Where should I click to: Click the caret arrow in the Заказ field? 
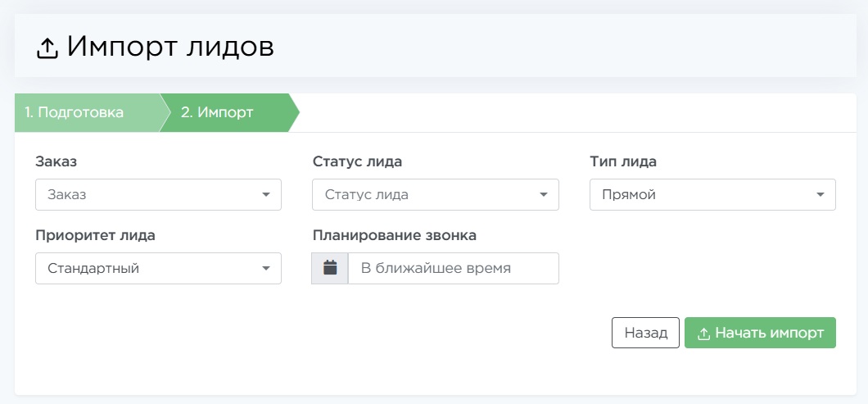[x=265, y=195]
